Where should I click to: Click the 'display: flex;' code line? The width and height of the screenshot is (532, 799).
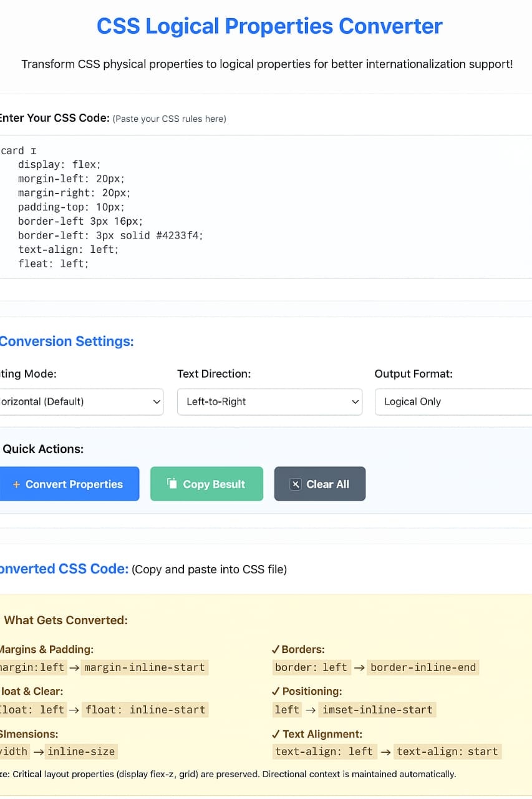coord(59,165)
